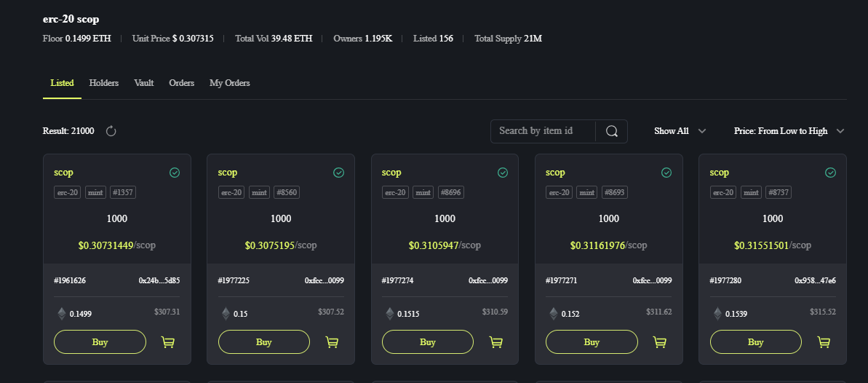The image size is (868, 383).
Task: Click the verified check icon on card #8737
Action: coord(830,173)
